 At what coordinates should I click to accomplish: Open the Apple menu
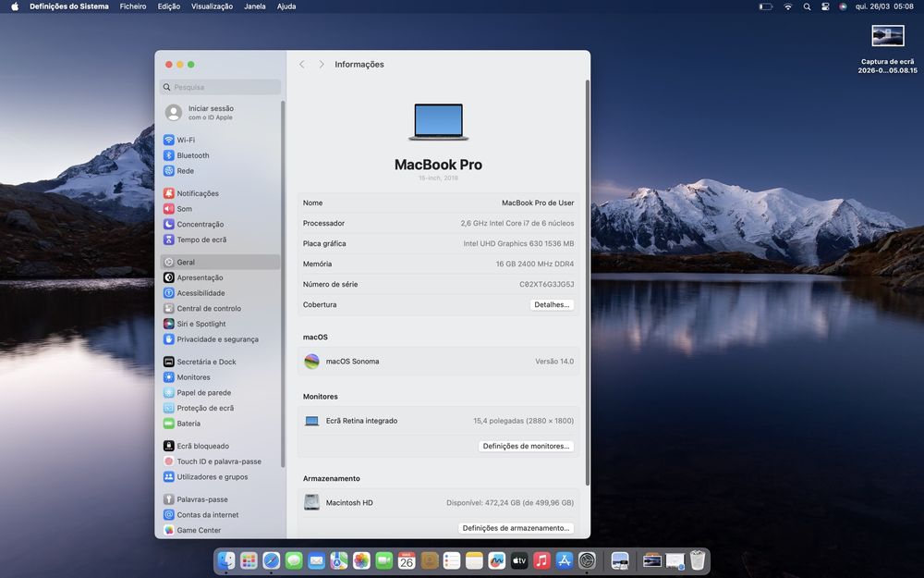(15, 6)
